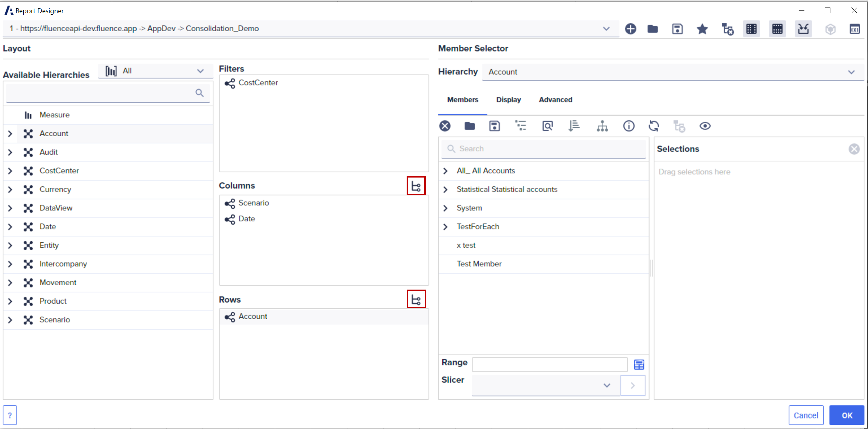Screen dimensions: 868x429
Task: Expand the Currency hierarchy in Available Hierarchies
Action: point(10,189)
